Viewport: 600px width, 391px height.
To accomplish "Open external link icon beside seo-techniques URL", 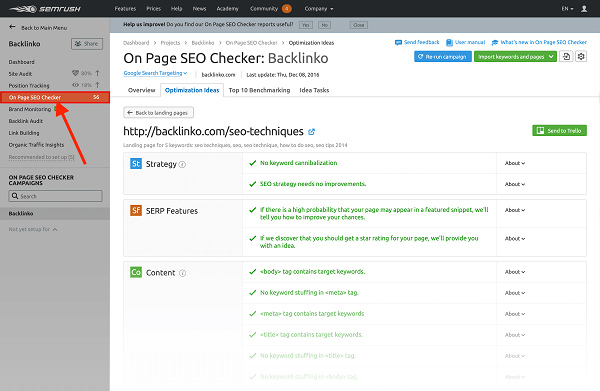I will coord(311,132).
